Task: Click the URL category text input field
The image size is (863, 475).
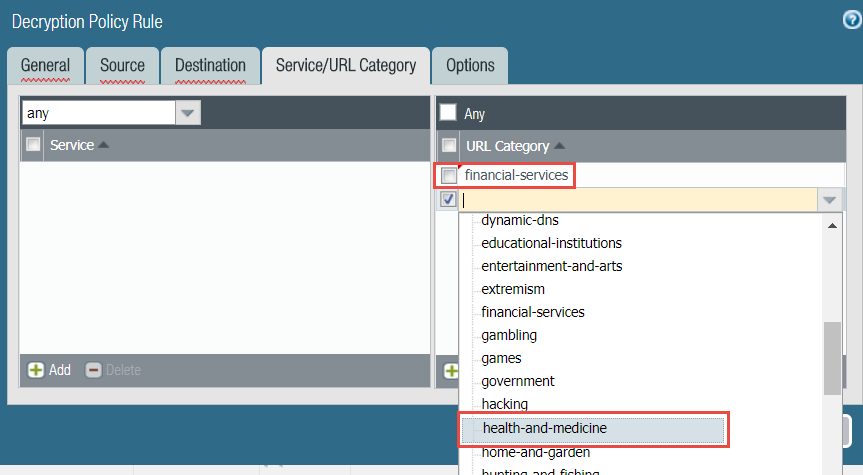Action: tap(638, 200)
